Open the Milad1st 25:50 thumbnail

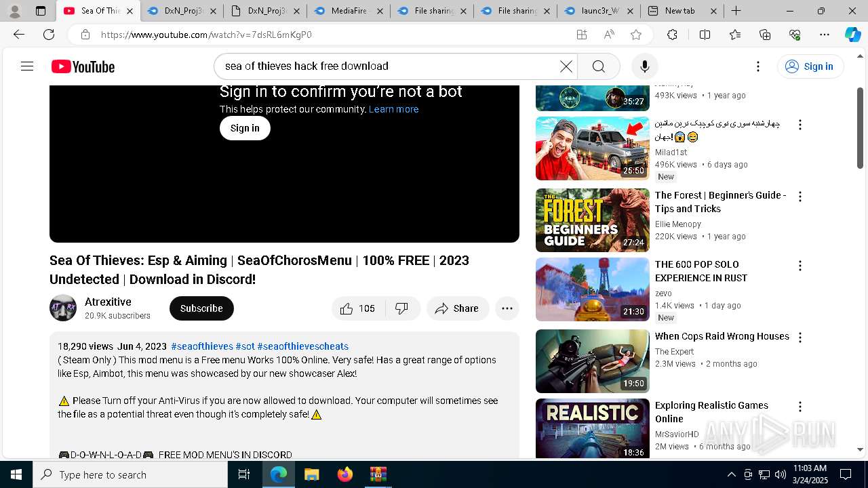(592, 148)
